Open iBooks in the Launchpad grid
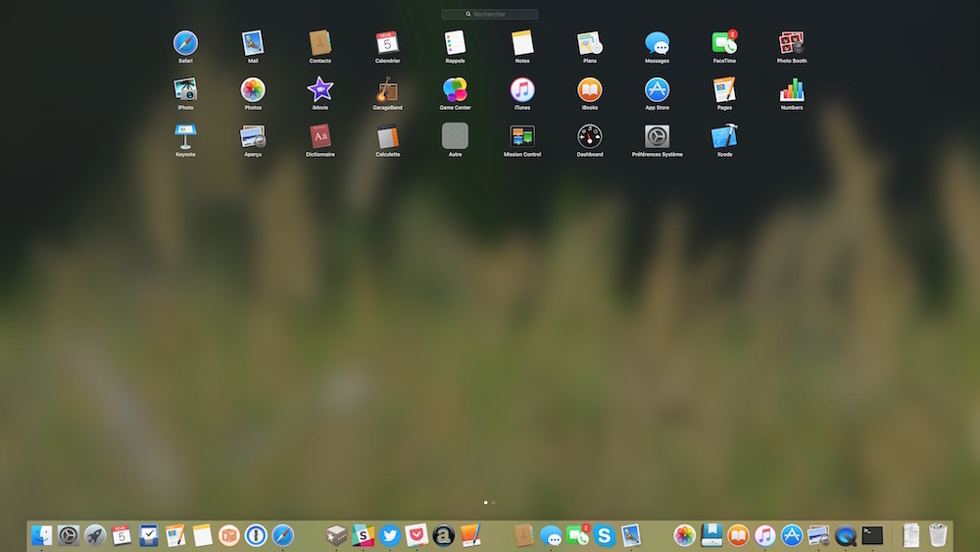 [589, 90]
